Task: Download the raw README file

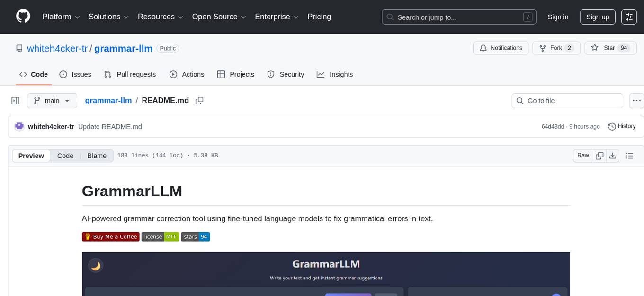Action: [613, 155]
